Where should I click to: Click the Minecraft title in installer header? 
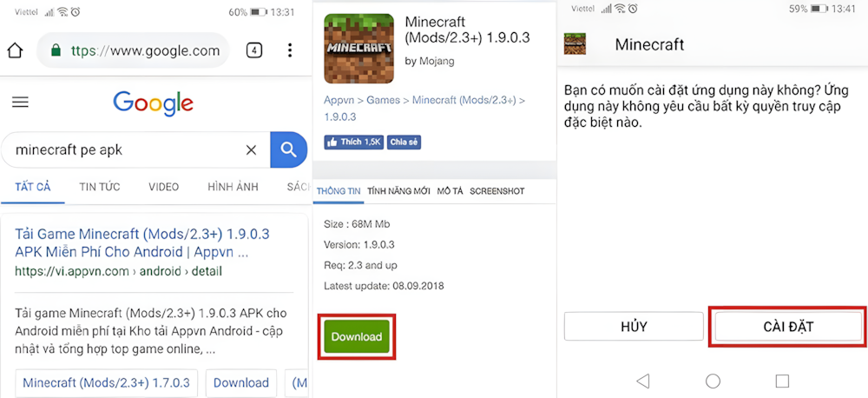tap(649, 44)
